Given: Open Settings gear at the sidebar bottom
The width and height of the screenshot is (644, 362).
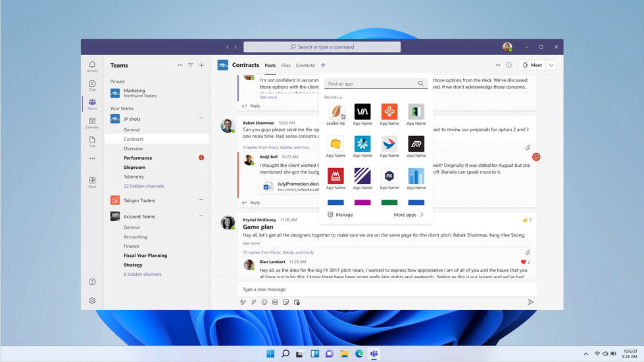Looking at the screenshot, I should (x=92, y=300).
